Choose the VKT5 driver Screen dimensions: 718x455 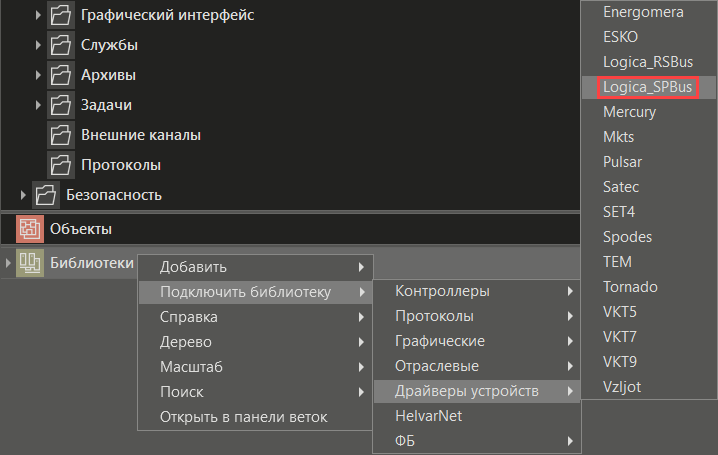649,312
